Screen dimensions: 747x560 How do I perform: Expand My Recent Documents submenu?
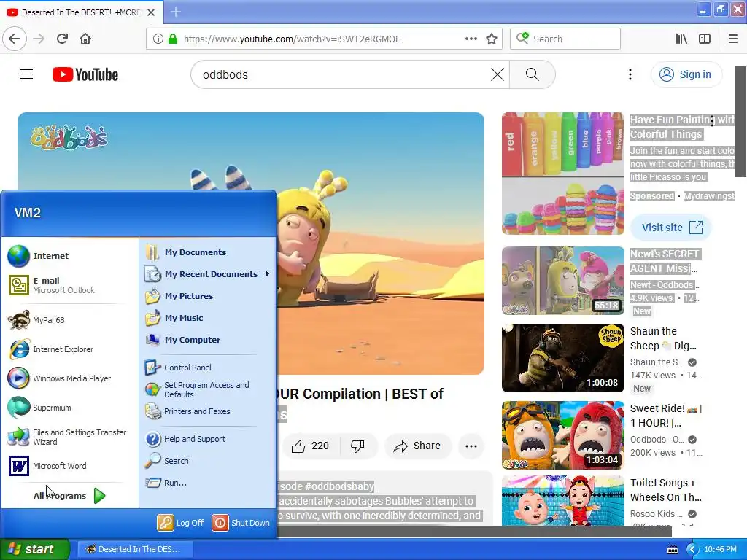point(208,274)
